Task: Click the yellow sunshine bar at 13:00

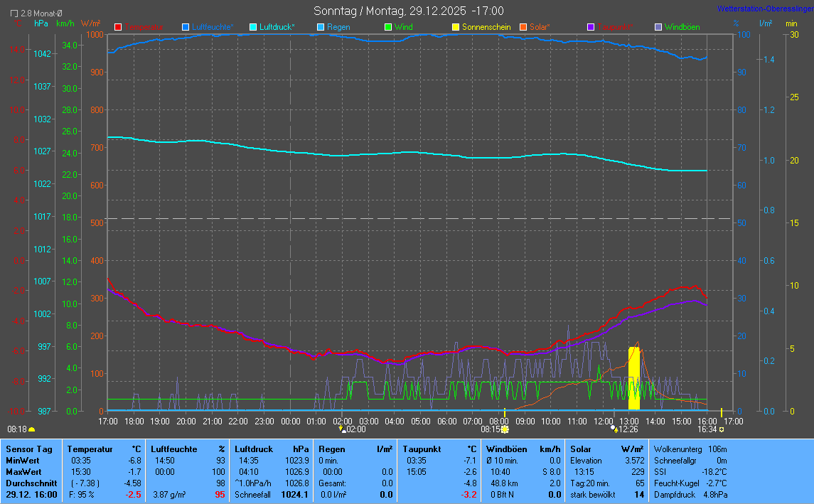Action: click(x=633, y=378)
